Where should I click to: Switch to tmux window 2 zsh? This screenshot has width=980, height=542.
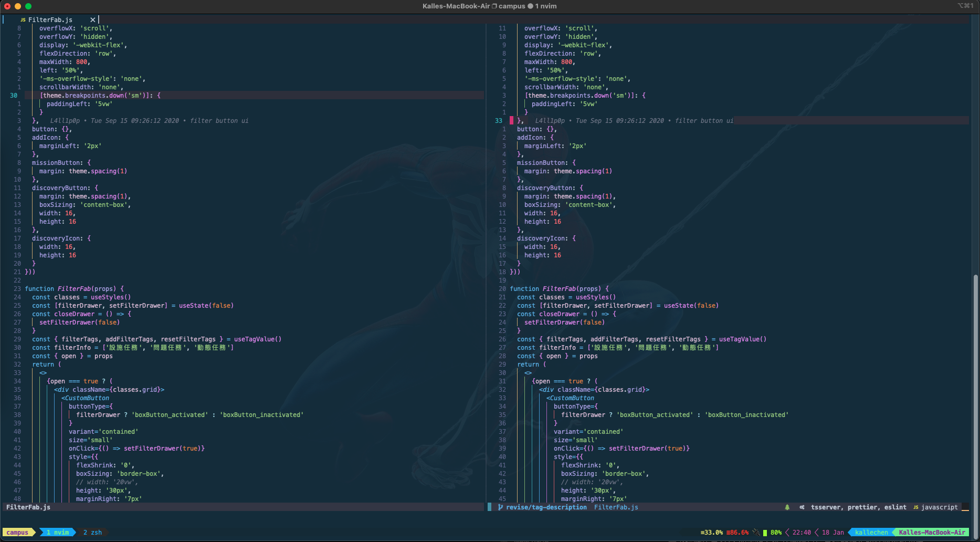92,533
